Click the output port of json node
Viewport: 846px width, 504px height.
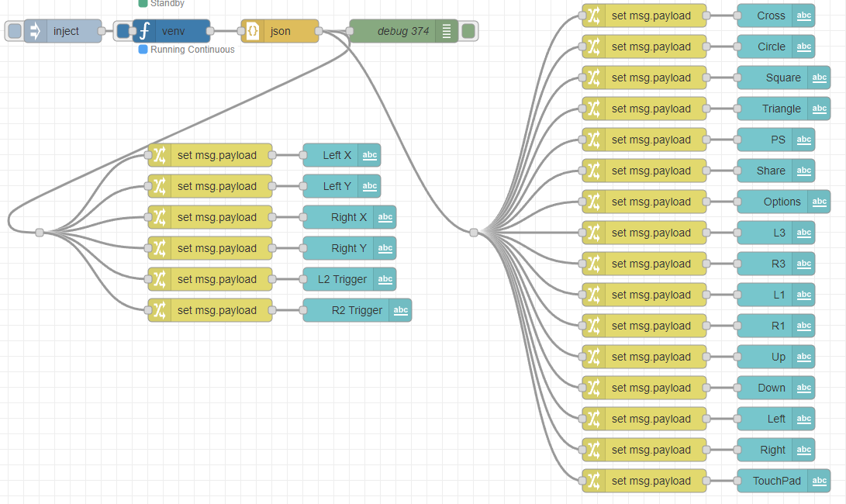click(x=319, y=31)
